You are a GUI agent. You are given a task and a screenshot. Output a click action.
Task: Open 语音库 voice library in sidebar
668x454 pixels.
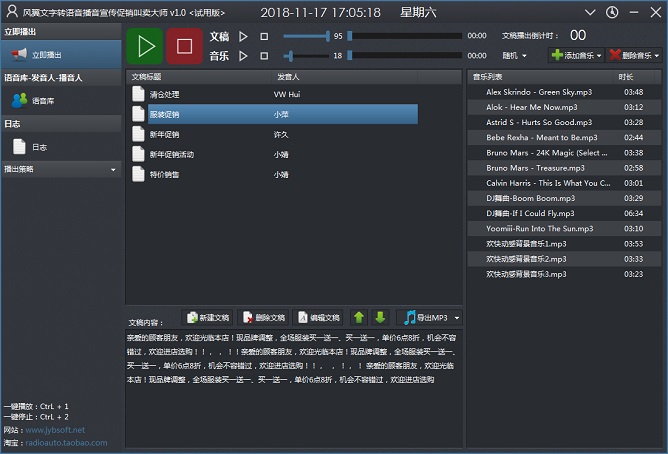pyautogui.click(x=61, y=101)
